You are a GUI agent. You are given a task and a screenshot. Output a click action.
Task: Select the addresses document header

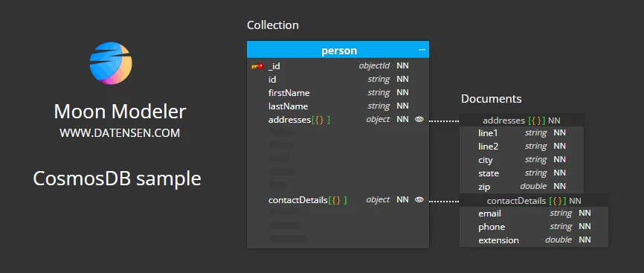[x=521, y=120]
